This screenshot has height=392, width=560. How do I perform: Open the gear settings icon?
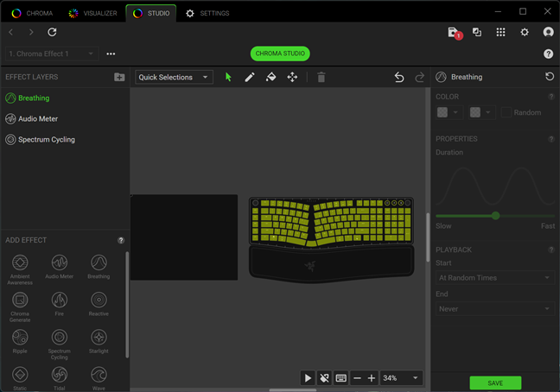tap(525, 32)
